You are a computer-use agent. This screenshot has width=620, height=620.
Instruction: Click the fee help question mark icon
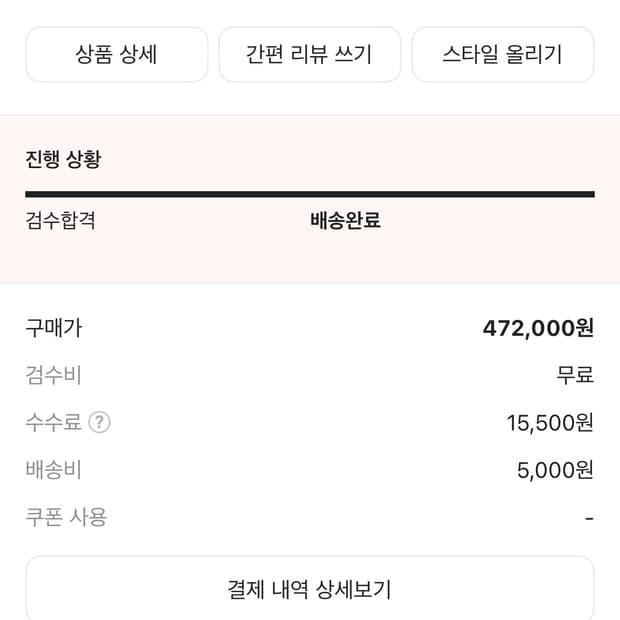point(99,423)
